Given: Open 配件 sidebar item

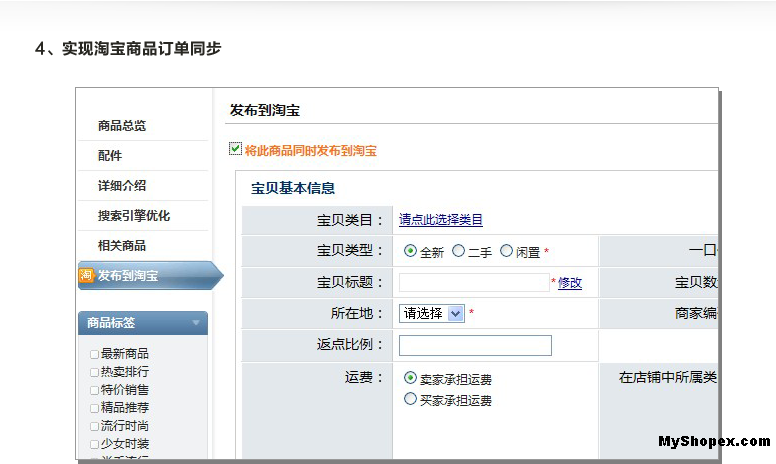Looking at the screenshot, I should [x=110, y=156].
